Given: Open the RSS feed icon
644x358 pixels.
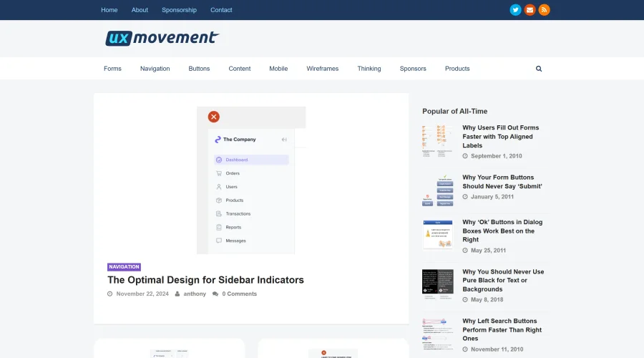Looking at the screenshot, I should [x=545, y=10].
